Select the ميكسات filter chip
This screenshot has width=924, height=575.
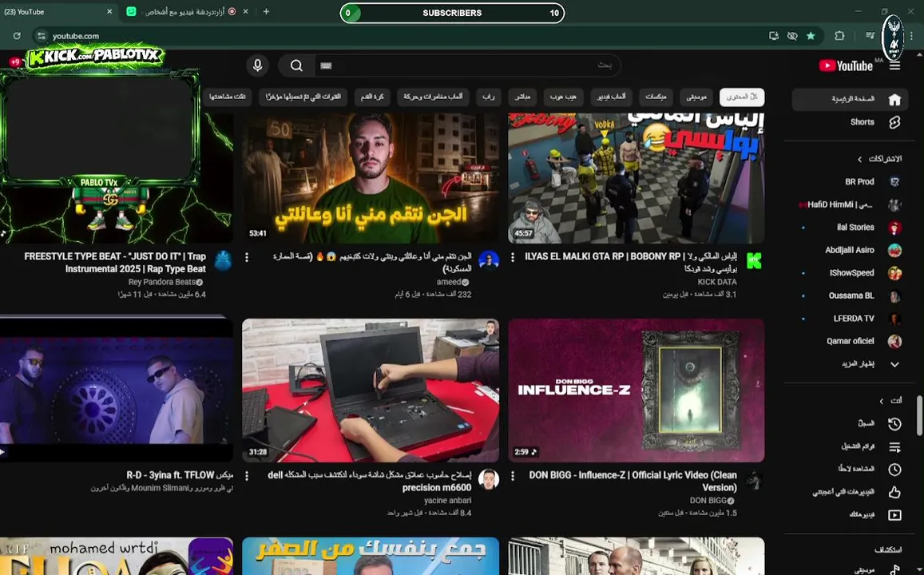656,97
